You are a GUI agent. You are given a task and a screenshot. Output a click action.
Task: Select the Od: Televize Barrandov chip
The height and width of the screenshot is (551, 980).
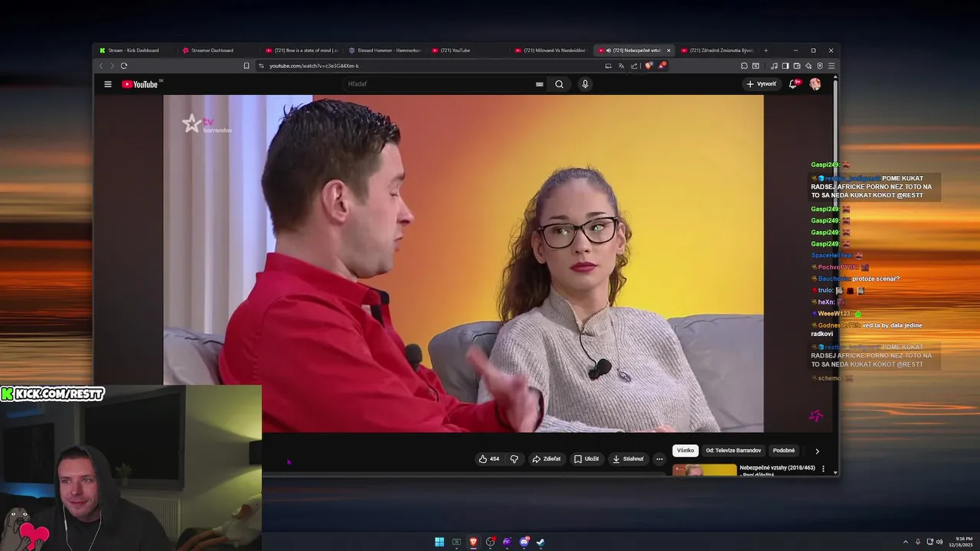tap(733, 451)
